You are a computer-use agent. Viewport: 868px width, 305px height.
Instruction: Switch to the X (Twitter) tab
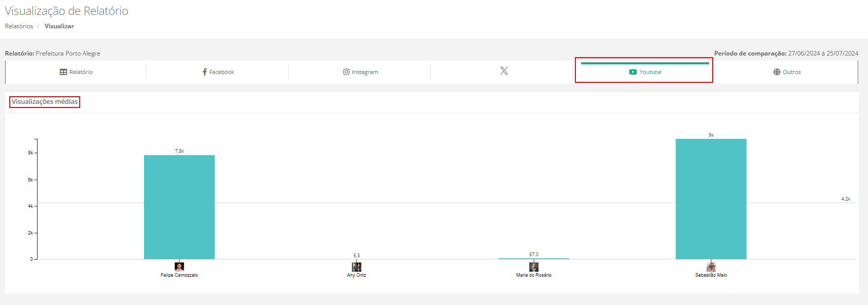pyautogui.click(x=504, y=71)
